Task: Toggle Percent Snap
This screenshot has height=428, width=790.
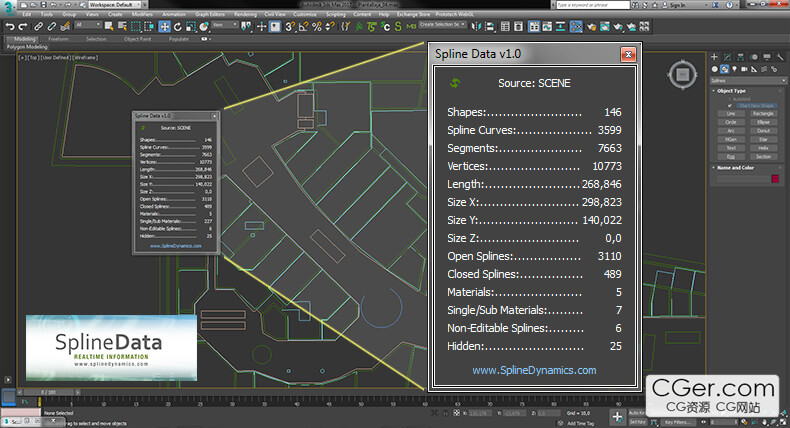Action: [x=316, y=26]
